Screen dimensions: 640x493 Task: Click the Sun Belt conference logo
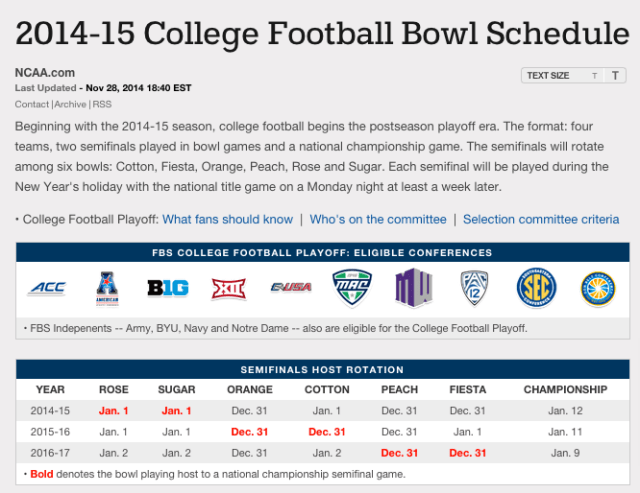click(x=597, y=288)
